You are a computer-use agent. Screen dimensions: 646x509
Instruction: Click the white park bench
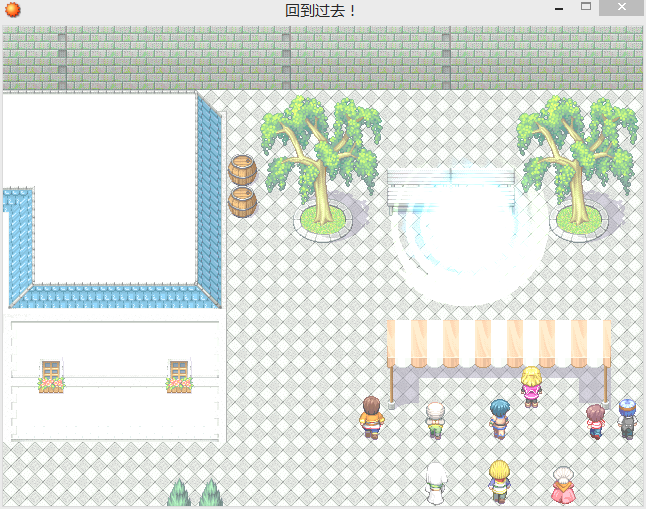click(451, 190)
